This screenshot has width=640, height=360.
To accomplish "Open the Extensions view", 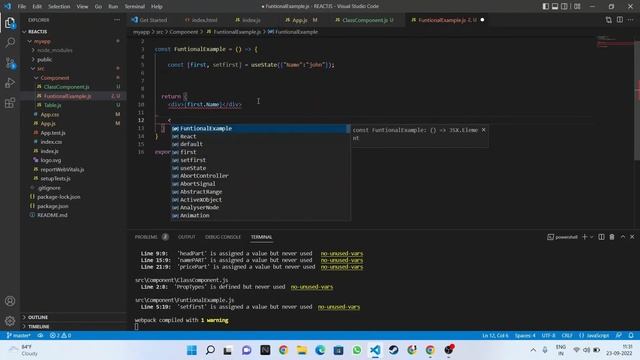I will 10,103.
